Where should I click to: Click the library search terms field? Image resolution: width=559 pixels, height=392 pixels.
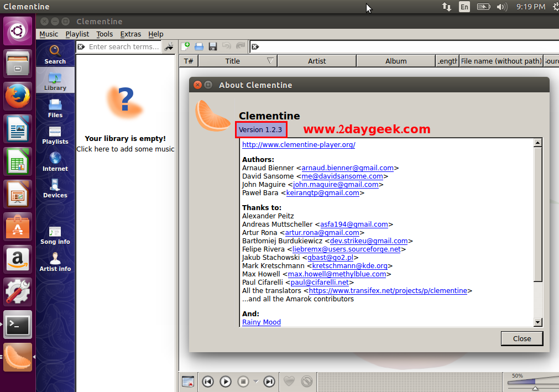(123, 46)
